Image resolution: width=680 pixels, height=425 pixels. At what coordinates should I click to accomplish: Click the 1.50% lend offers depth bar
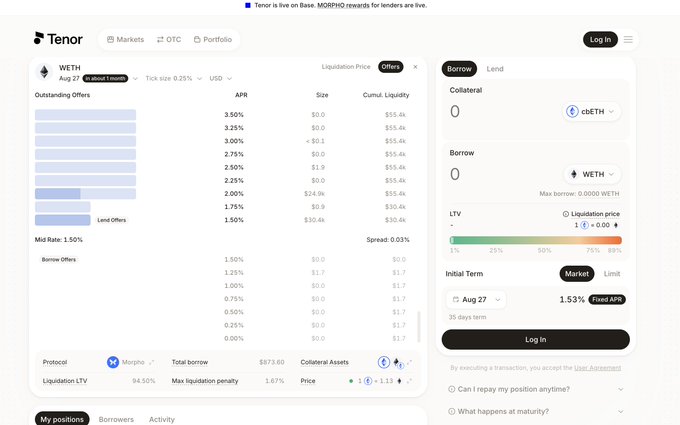[x=63, y=220]
